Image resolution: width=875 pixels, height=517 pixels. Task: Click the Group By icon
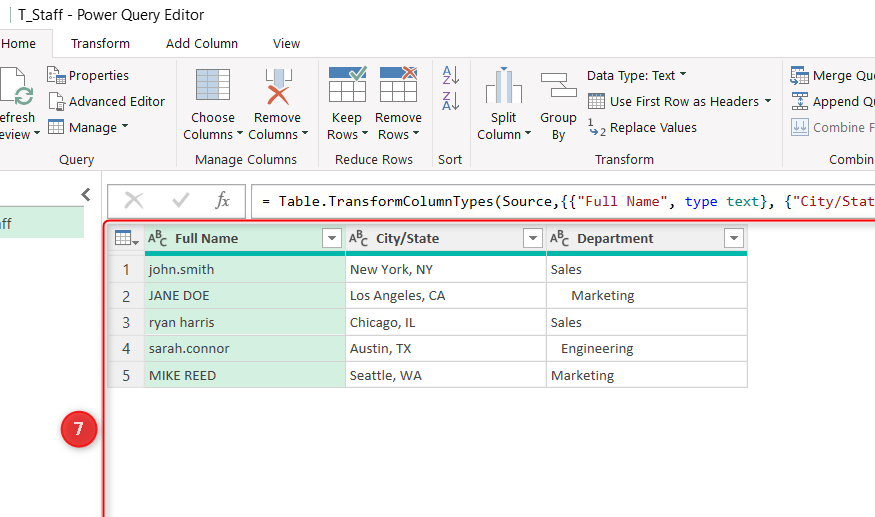click(x=558, y=85)
